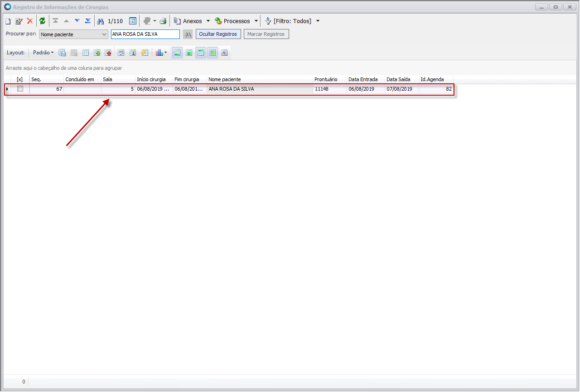Screen dimensions: 580x392
Task: Click binoculars button beside the search field
Action: tap(188, 34)
